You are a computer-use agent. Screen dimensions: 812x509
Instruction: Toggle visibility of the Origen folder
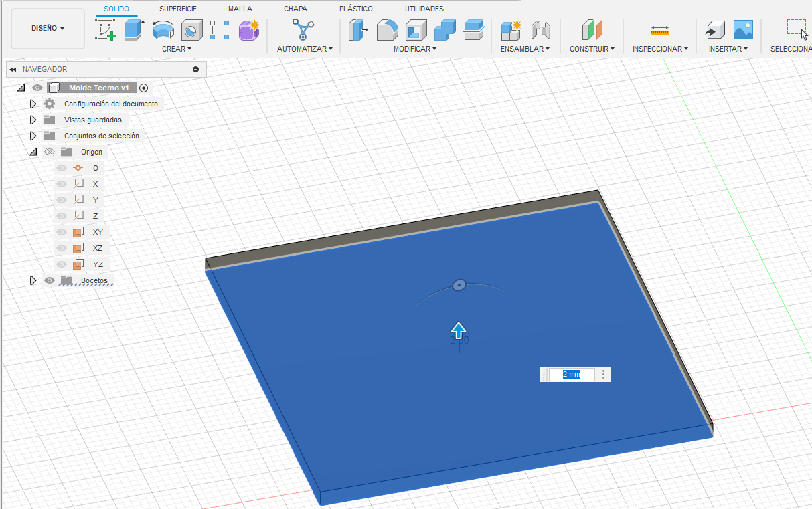[x=50, y=151]
